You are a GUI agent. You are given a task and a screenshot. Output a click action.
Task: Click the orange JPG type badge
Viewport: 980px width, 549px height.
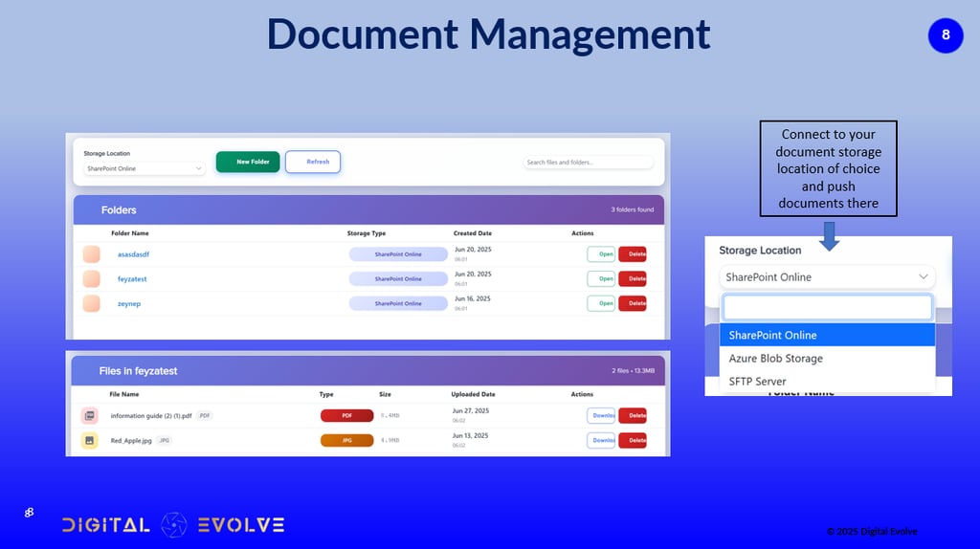coord(346,440)
